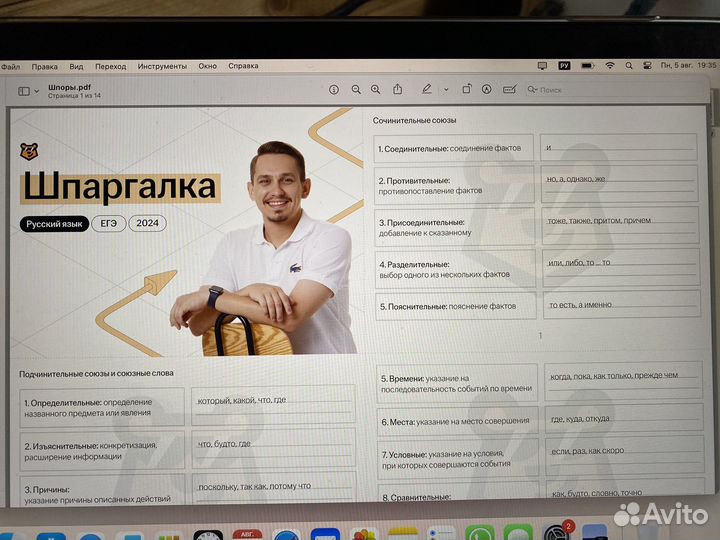Focus the Поиск search field
This screenshot has width=720, height=540.
coord(615,90)
